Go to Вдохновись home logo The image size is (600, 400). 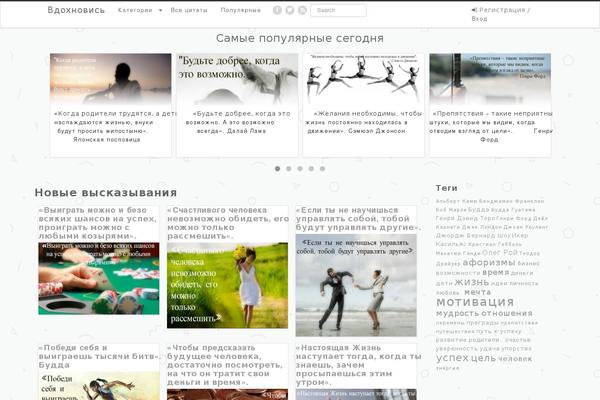[76, 10]
